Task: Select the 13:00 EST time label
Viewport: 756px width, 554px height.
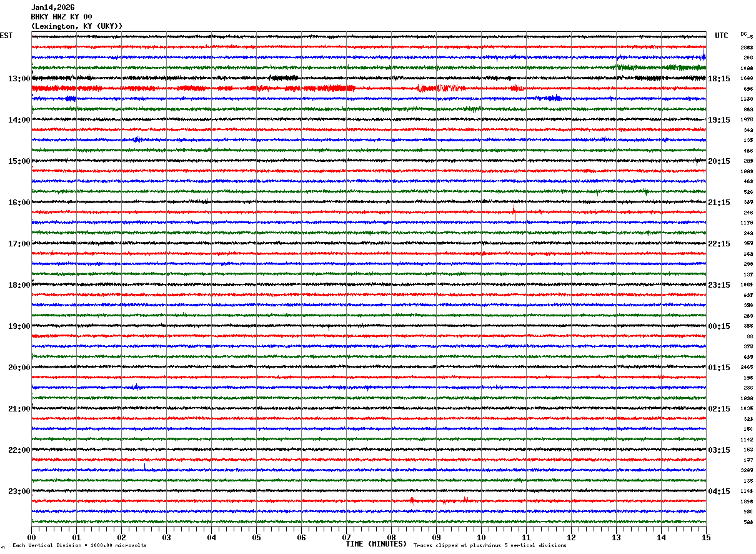Action: pos(19,79)
